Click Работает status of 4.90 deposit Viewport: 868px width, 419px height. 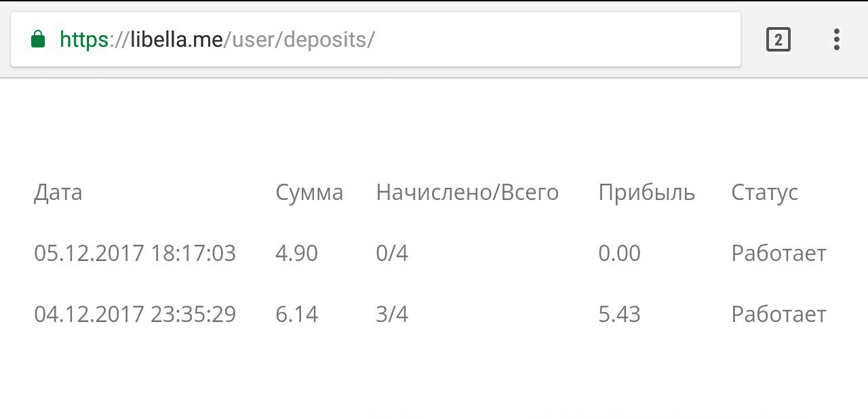(x=778, y=254)
